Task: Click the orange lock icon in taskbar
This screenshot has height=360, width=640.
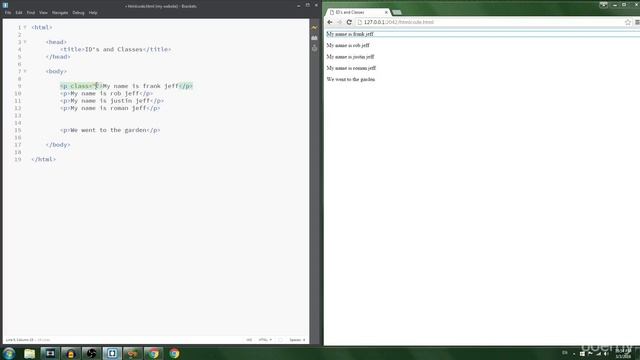Action: [71, 353]
